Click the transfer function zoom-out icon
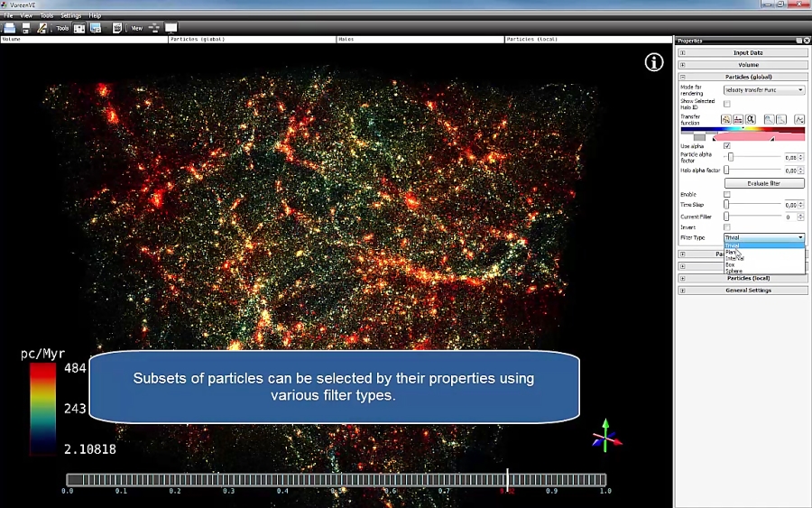Viewport: 812px width, 508px height. click(781, 120)
